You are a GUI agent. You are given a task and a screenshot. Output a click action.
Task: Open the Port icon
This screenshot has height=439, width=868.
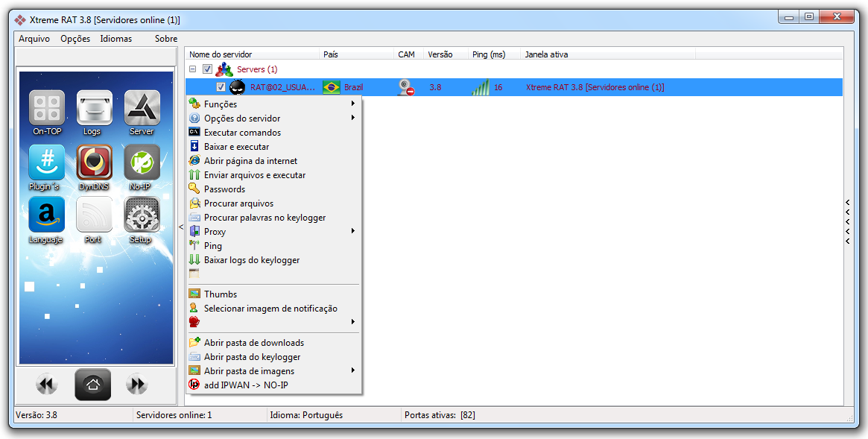point(94,215)
